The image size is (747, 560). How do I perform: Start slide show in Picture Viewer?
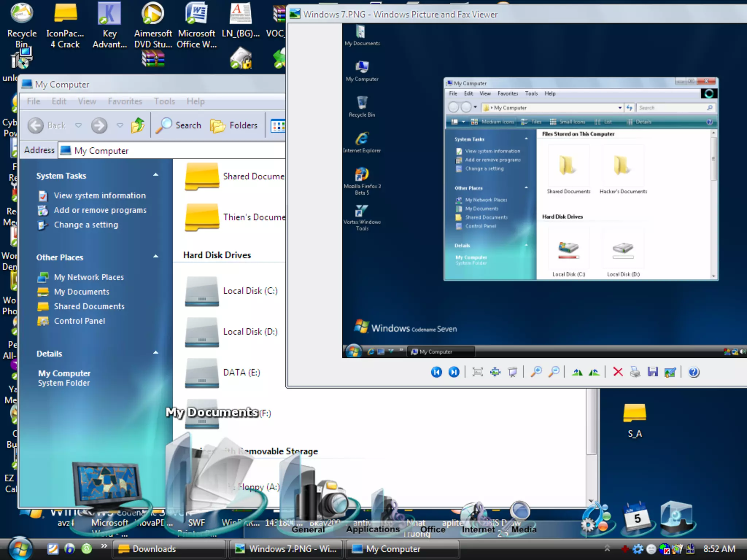(x=512, y=372)
